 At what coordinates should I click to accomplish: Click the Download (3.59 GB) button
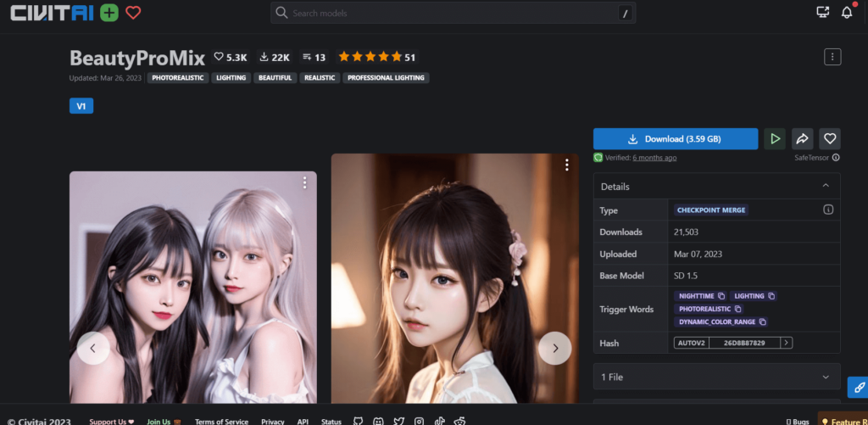click(675, 139)
